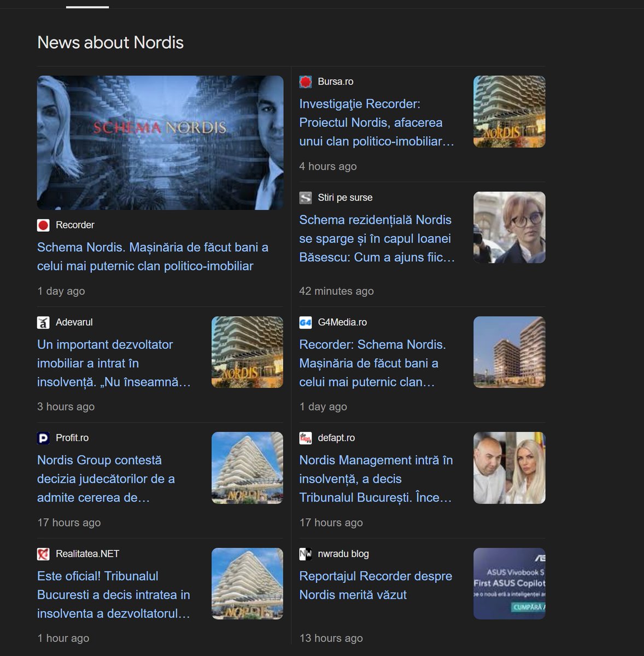Open headline 'Nordis Management intră în insolvență'

(x=376, y=479)
